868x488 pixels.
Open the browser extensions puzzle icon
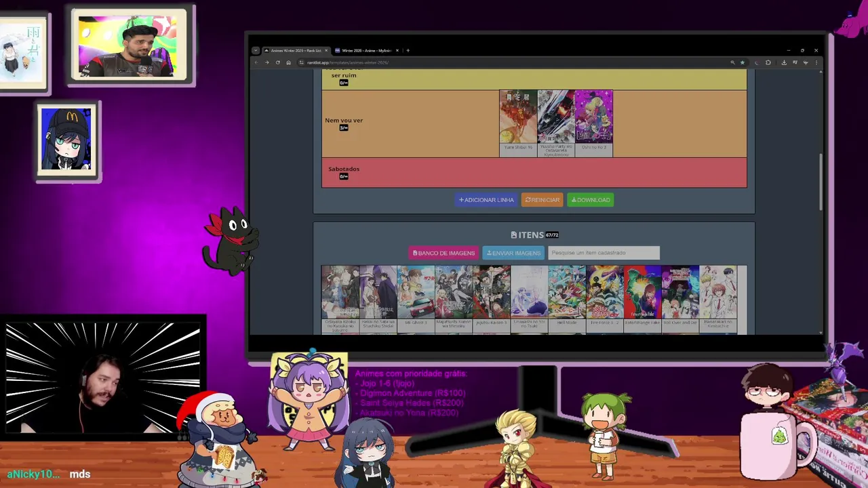tap(768, 62)
